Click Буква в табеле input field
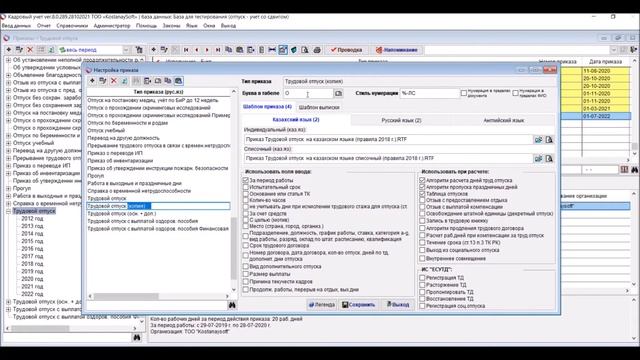Viewport: 640px width, 360px height. coord(308,93)
